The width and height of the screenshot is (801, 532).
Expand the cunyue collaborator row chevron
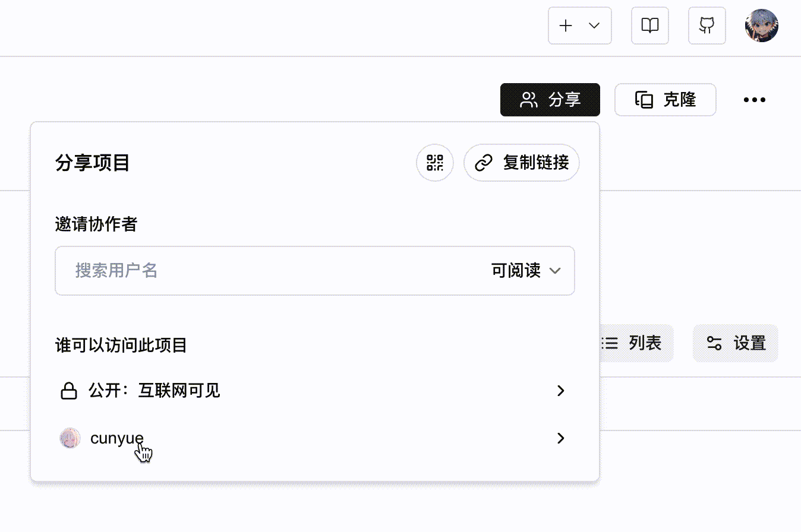560,438
